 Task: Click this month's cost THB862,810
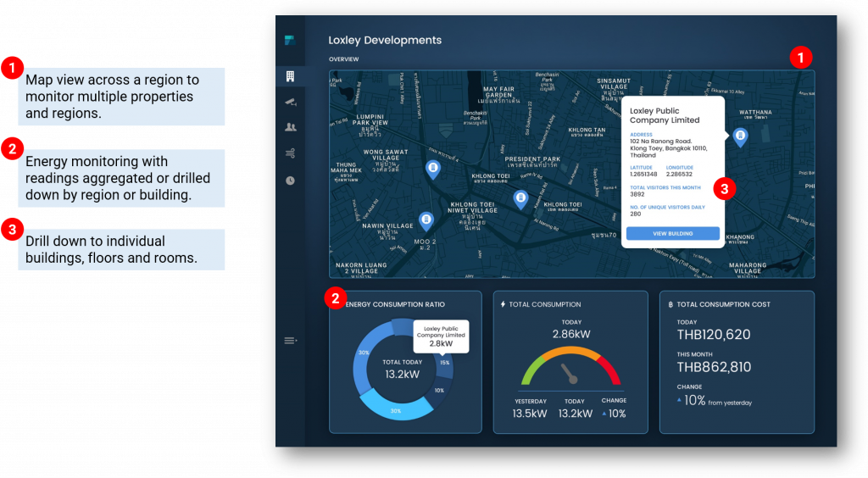coord(714,367)
